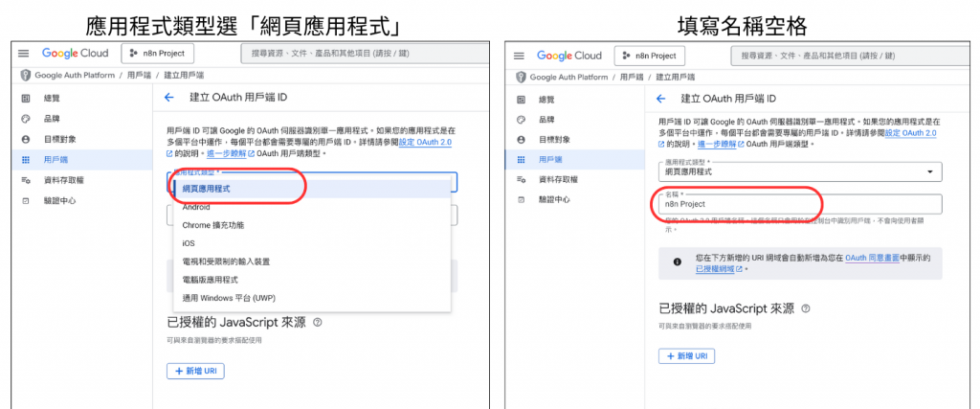The height and width of the screenshot is (409, 980).
Task: Open 用戶端 breadcrumb in left screenshot
Action: coord(139,75)
